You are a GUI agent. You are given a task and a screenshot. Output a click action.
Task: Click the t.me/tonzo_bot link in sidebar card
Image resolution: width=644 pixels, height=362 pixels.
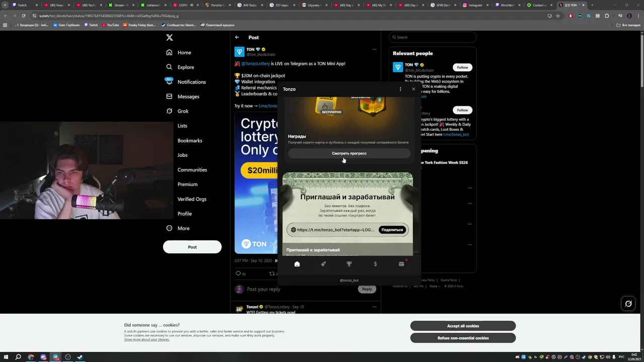[456, 135]
